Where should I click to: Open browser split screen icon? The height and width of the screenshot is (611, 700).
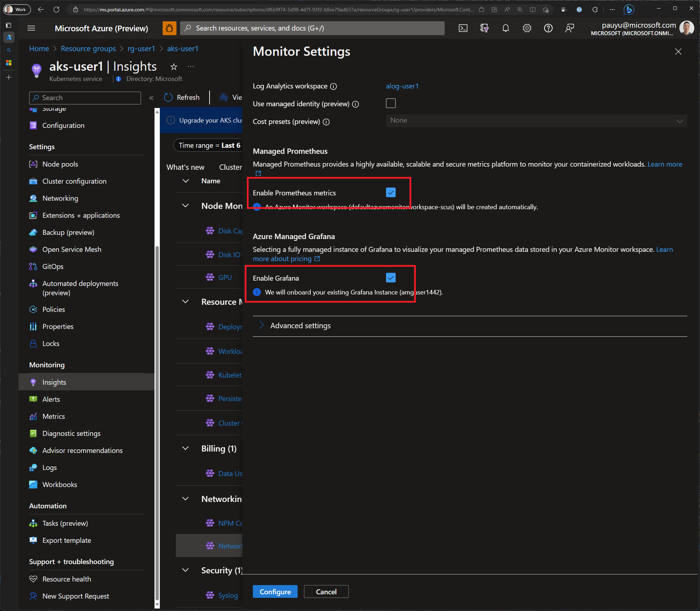click(x=533, y=10)
